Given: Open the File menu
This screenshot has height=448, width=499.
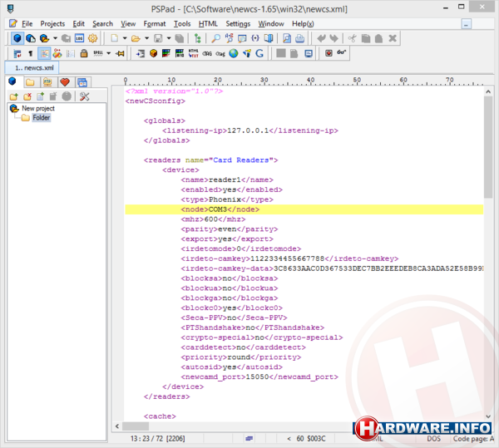Looking at the screenshot, I should point(27,24).
